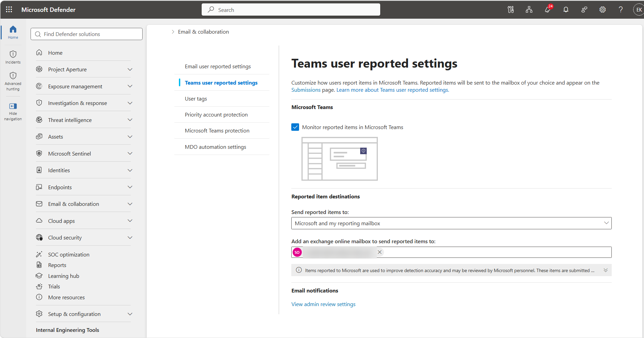Open the alerts icon with the 24 badge
644x338 pixels.
(548, 10)
